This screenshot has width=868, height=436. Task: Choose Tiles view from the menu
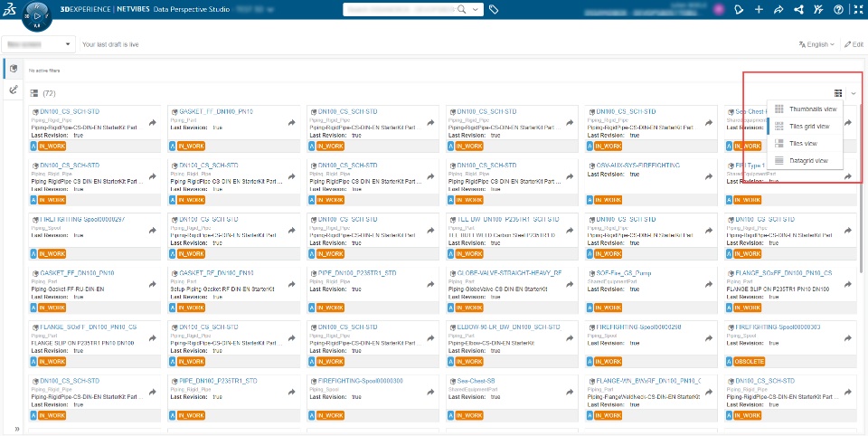pos(806,144)
